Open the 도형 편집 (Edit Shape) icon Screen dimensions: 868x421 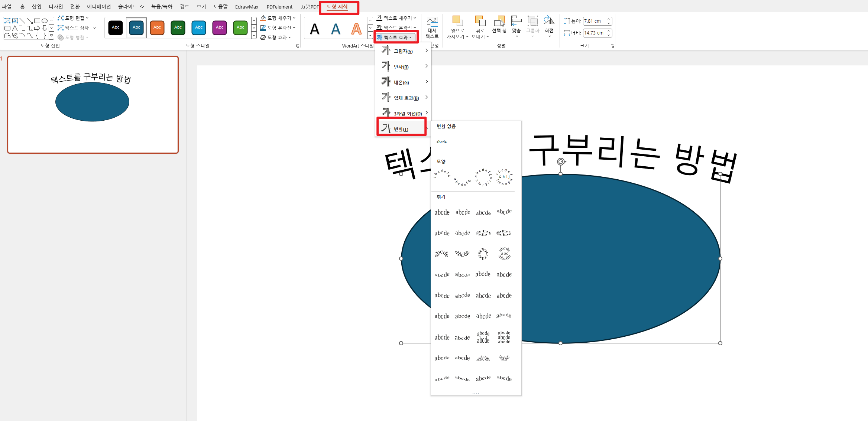pos(74,17)
